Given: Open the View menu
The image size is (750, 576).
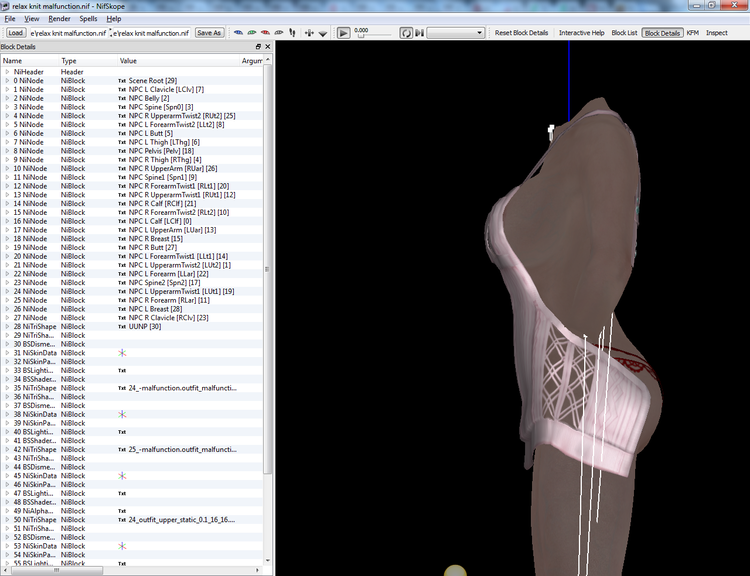Looking at the screenshot, I should tap(32, 19).
